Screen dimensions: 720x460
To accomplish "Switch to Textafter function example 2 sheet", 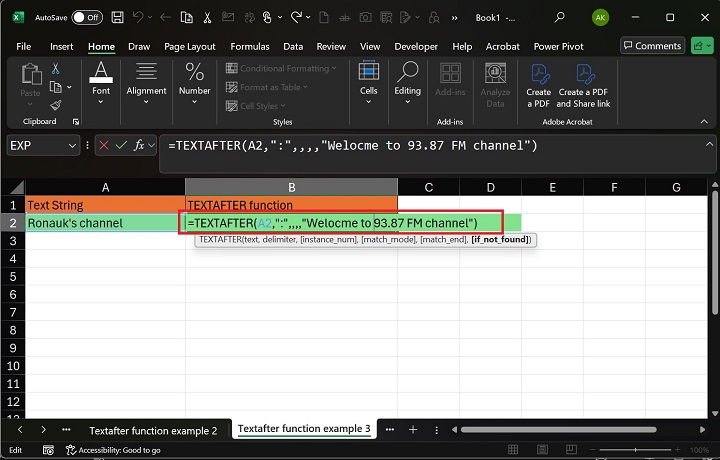I will point(152,430).
